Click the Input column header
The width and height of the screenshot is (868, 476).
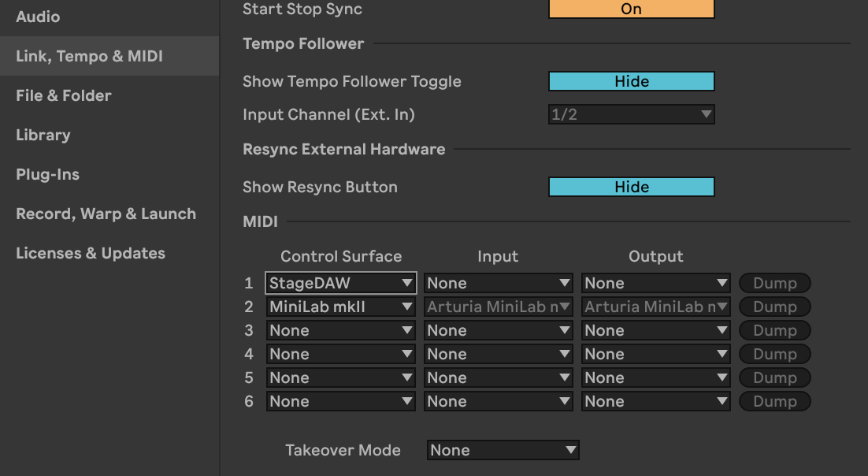498,256
